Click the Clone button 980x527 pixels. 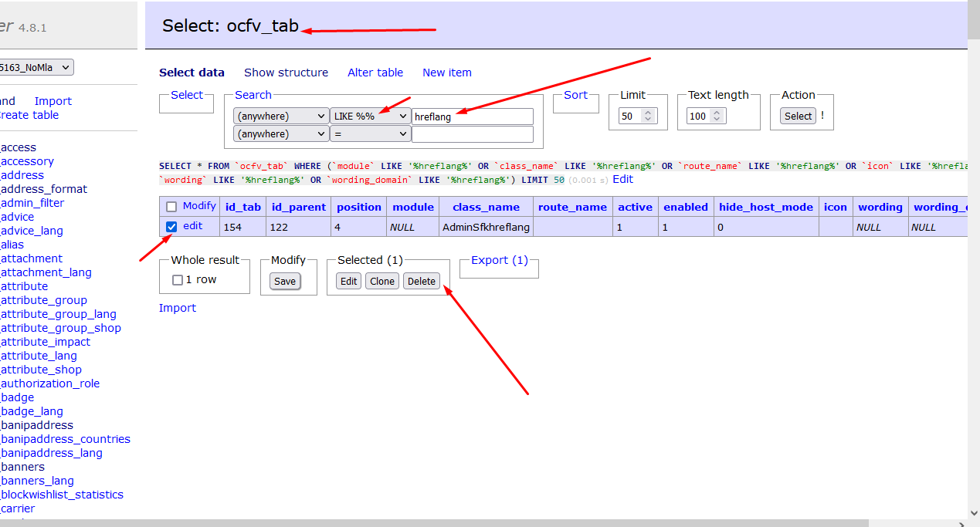(x=382, y=281)
